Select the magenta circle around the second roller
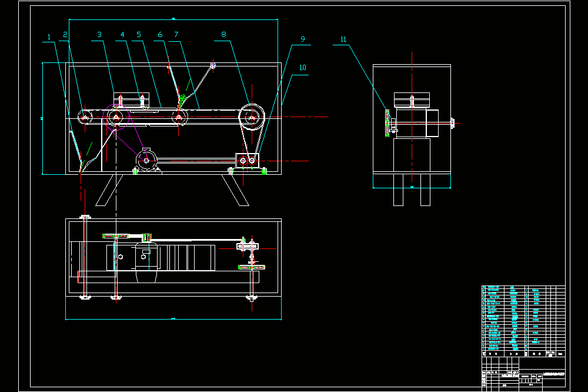The width and height of the screenshot is (588, 392). click(x=116, y=118)
